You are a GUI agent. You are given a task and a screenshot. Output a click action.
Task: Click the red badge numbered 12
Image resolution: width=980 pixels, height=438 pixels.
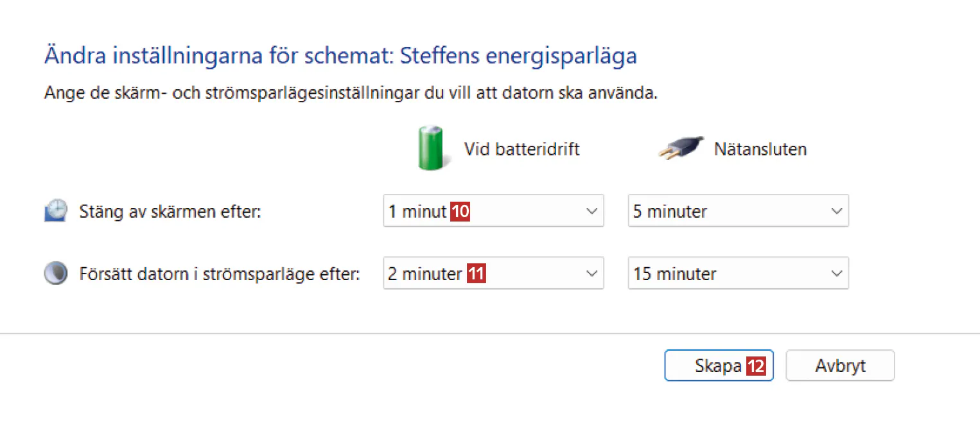756,366
